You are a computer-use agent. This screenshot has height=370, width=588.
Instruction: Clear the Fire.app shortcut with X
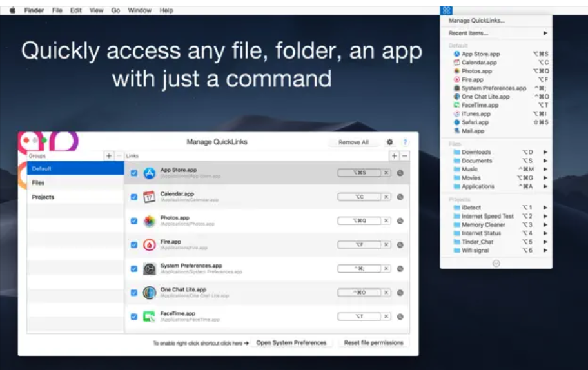point(386,245)
